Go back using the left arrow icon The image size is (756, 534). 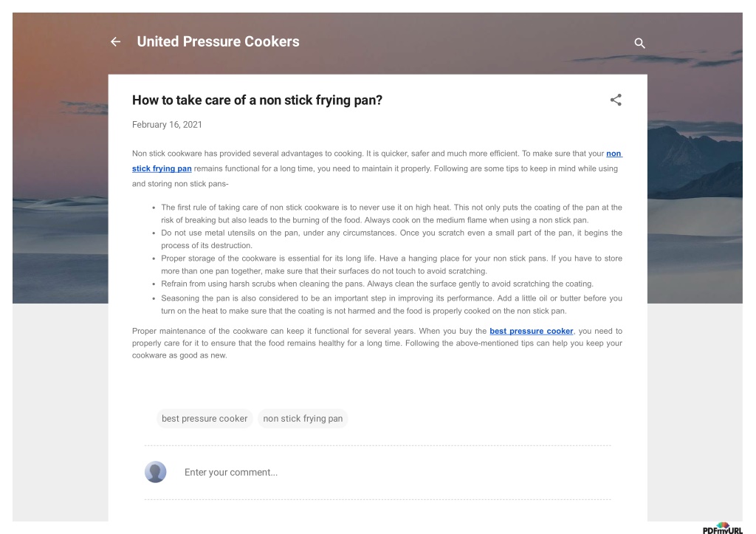tap(115, 42)
